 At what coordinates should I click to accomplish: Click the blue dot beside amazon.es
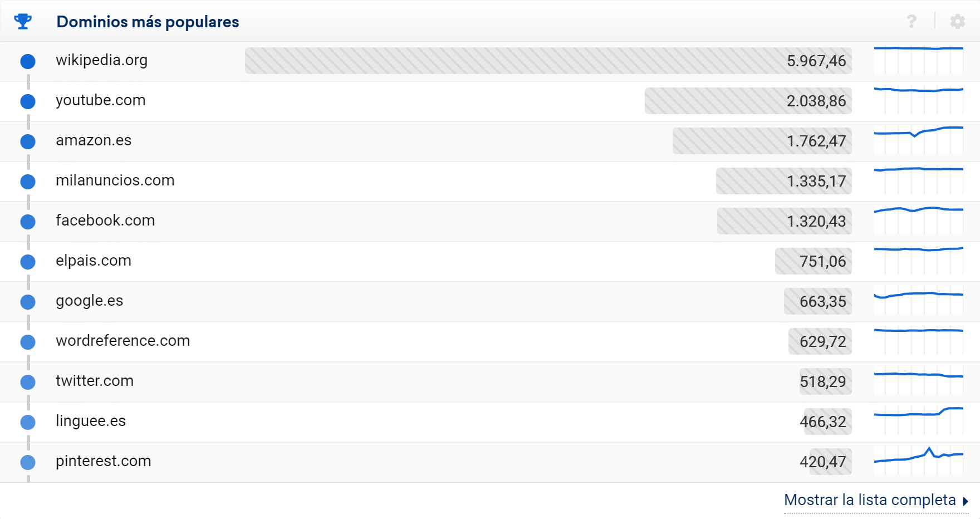pyautogui.click(x=28, y=141)
